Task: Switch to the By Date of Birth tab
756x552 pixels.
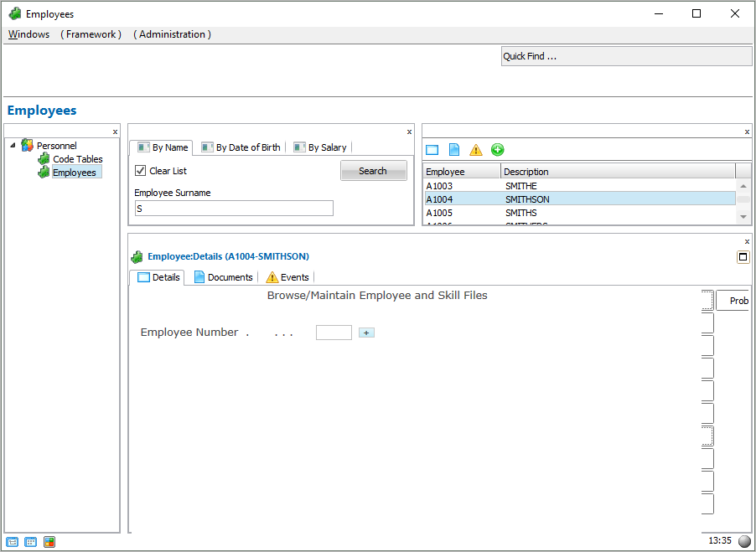Action: [x=241, y=147]
